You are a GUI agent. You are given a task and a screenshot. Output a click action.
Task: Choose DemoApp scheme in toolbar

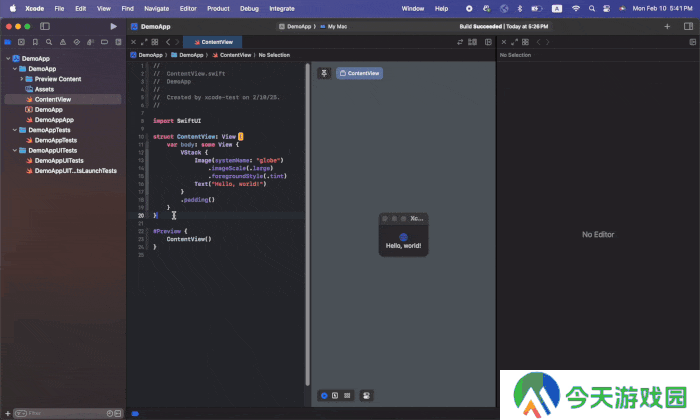(x=295, y=26)
